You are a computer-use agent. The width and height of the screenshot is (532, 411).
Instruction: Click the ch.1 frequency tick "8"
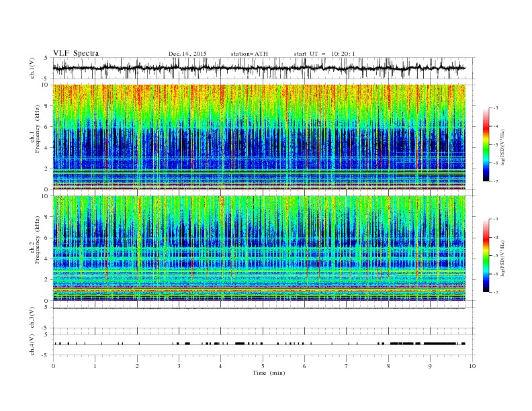tap(46, 106)
